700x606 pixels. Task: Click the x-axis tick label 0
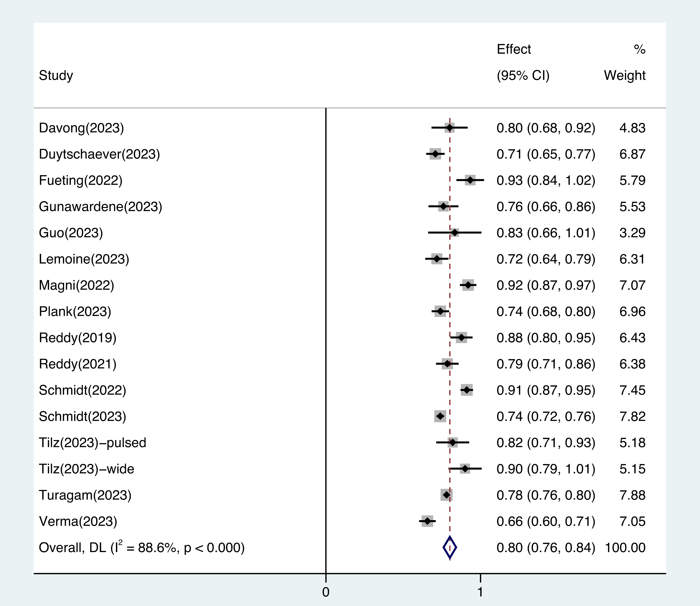pyautogui.click(x=325, y=592)
